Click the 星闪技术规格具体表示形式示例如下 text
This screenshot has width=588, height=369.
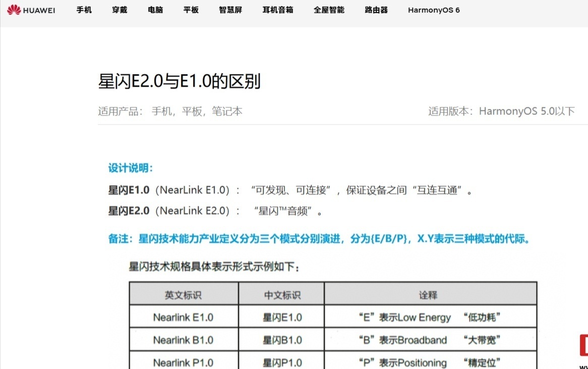tap(214, 267)
